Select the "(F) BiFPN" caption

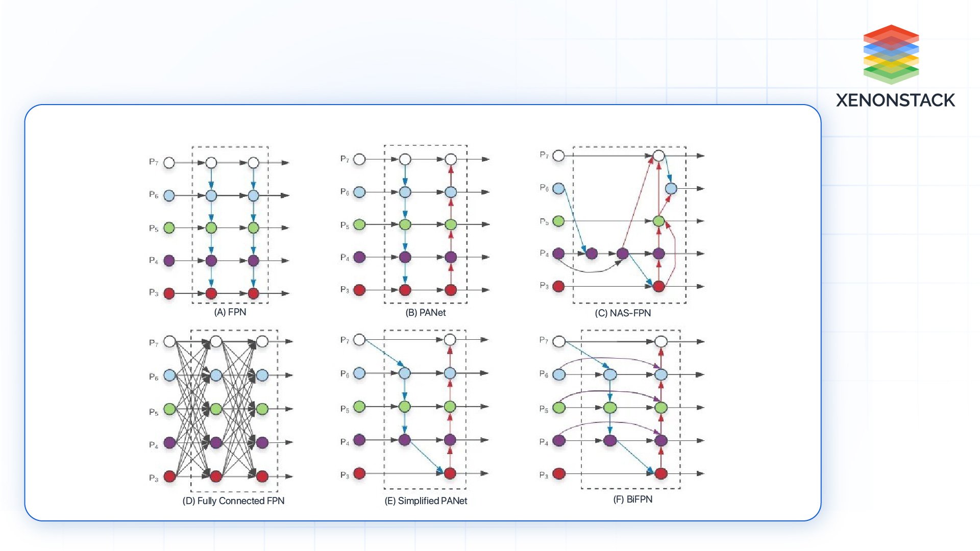(x=633, y=499)
